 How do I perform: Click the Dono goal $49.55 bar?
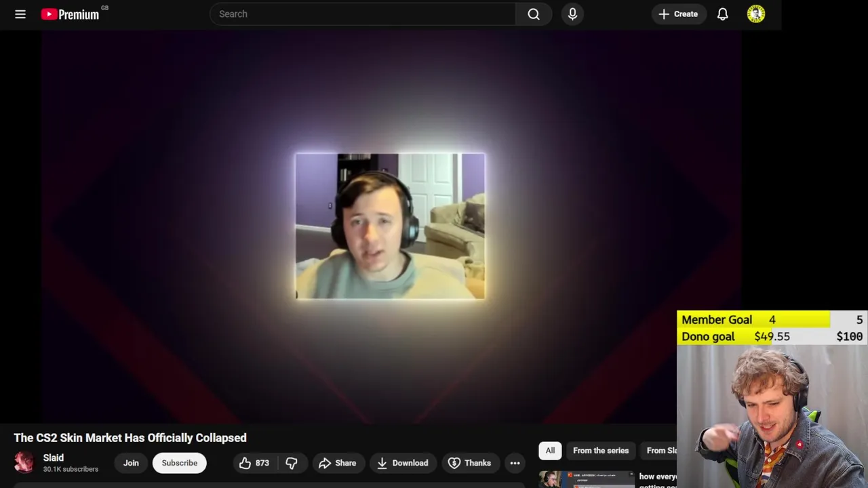[772, 337]
